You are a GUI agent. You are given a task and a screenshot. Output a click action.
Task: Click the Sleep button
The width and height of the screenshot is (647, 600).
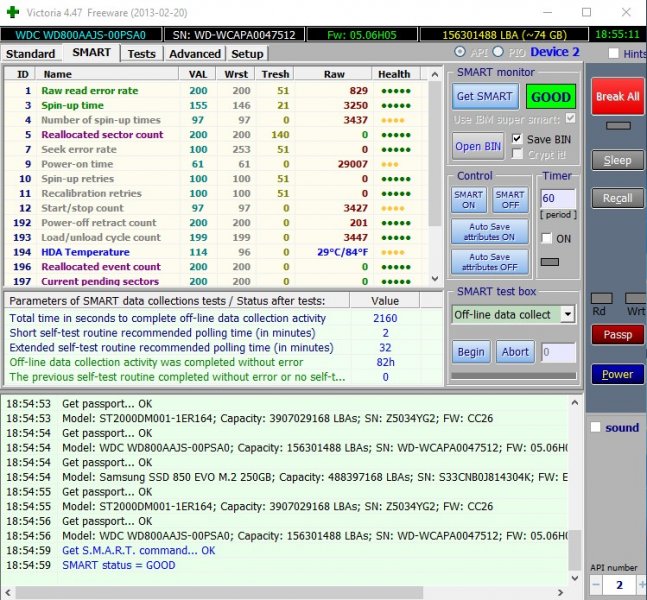coord(617,161)
